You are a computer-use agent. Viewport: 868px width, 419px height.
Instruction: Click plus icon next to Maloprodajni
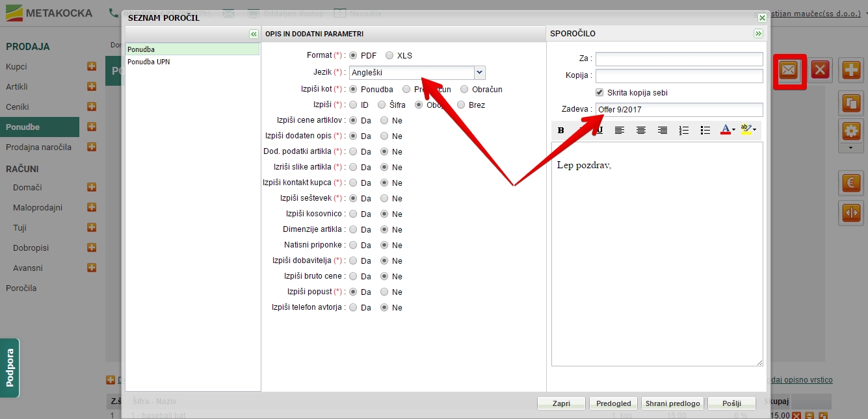click(92, 207)
